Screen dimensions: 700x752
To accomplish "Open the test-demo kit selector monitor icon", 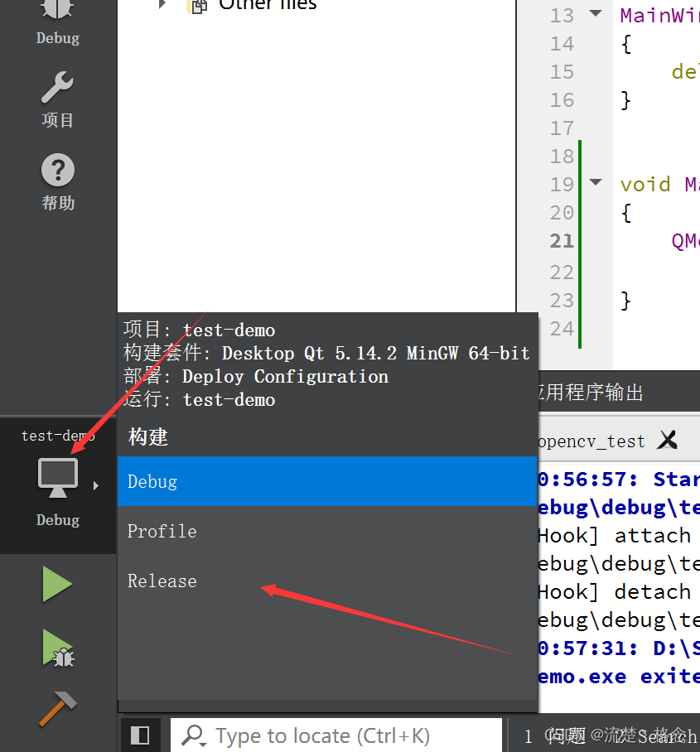I will (x=57, y=478).
